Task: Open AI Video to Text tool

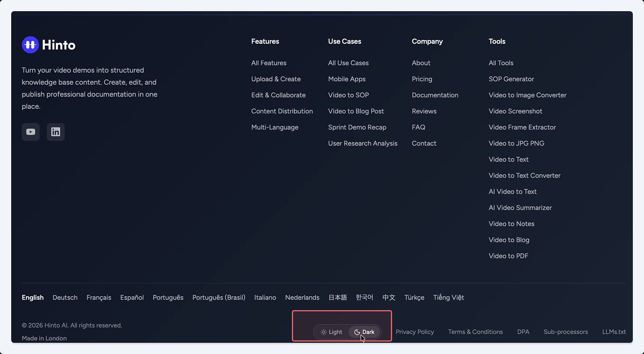Action: [x=513, y=191]
